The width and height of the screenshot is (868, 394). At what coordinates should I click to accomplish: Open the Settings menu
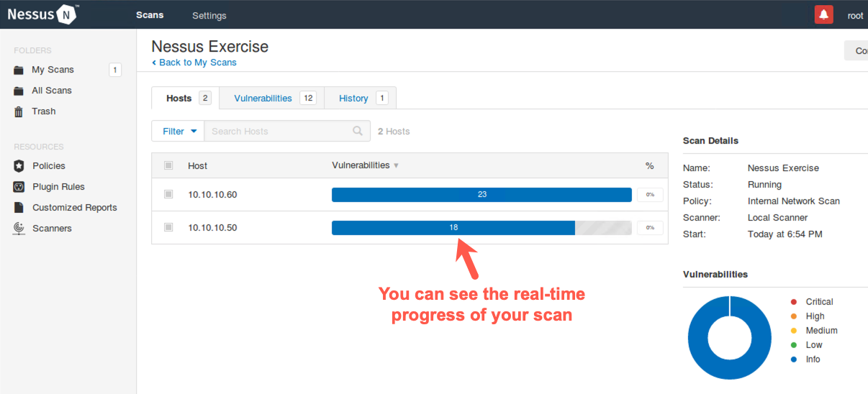209,15
